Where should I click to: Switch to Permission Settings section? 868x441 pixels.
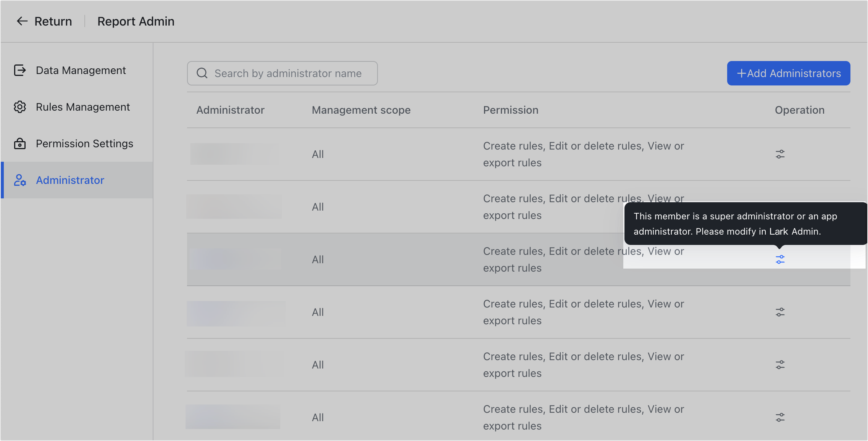[84, 144]
